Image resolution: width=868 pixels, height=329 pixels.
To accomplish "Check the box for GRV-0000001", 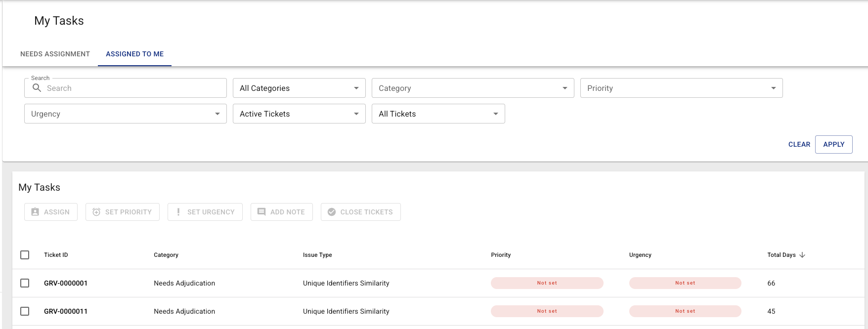I will [x=25, y=283].
